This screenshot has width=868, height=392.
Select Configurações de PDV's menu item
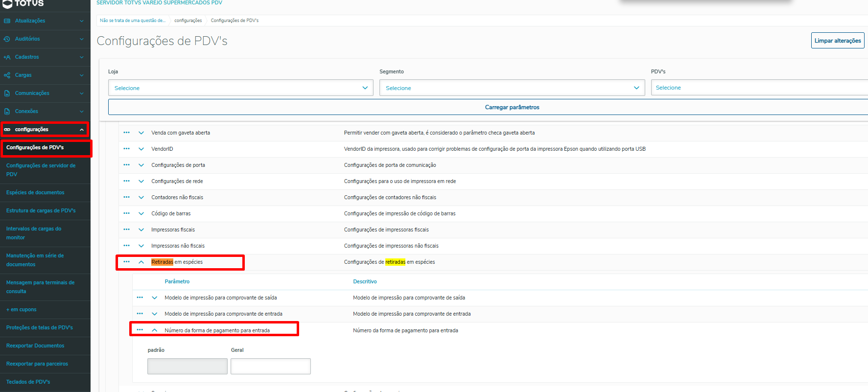[45, 147]
